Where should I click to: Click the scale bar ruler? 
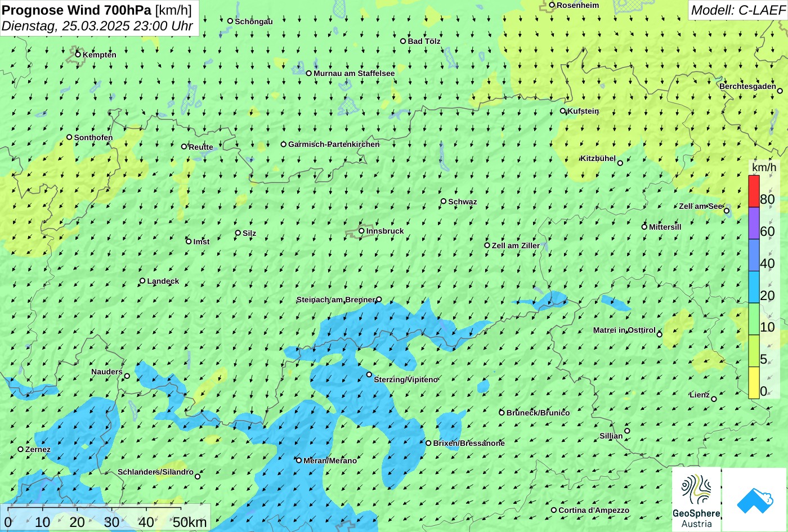(x=93, y=510)
